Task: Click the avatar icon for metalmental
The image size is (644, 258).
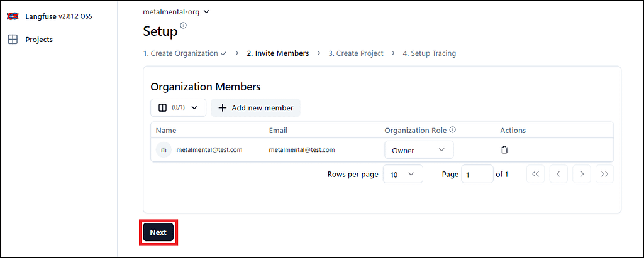Action: coord(164,150)
